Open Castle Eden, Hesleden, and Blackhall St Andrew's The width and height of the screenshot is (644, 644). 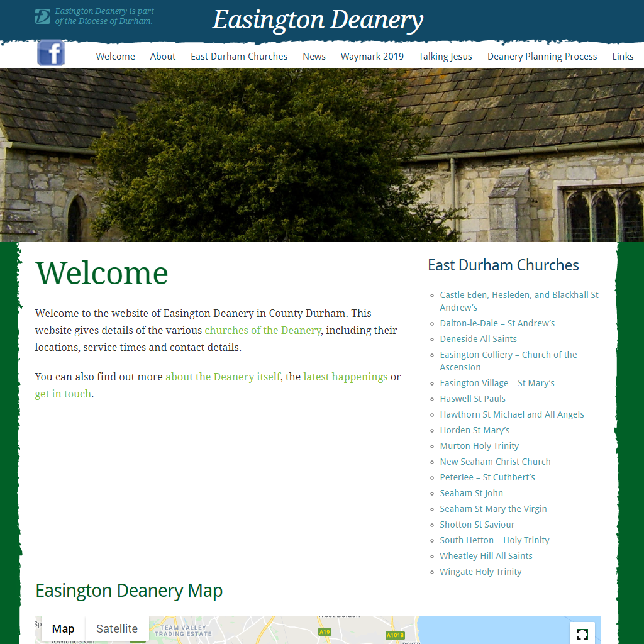pyautogui.click(x=519, y=301)
